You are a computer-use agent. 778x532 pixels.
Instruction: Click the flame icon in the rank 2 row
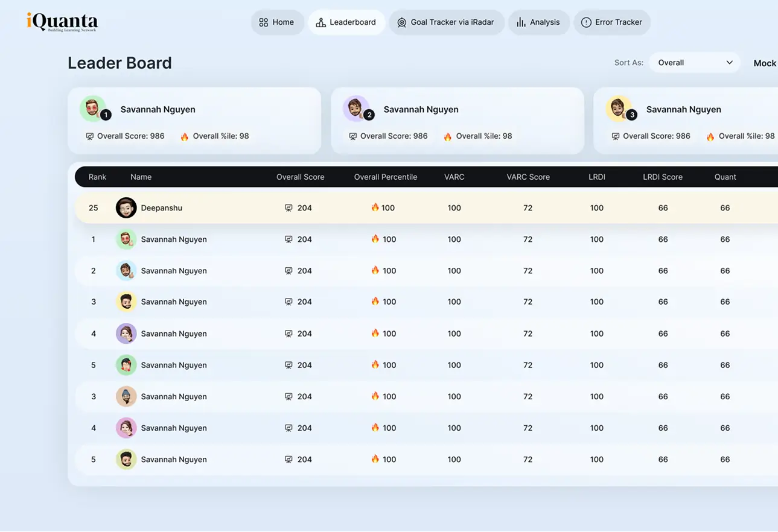[x=375, y=270]
